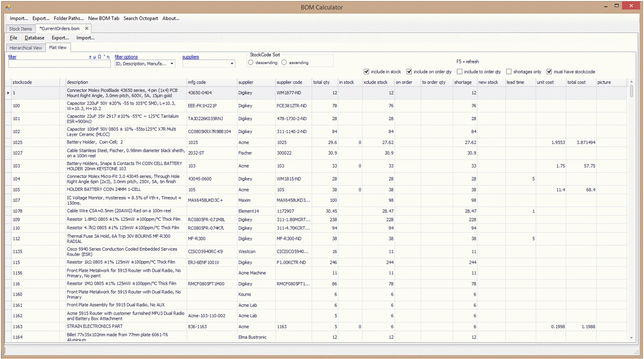Uncheck the 'include in stock' option
The width and height of the screenshot is (644, 359).
click(367, 71)
